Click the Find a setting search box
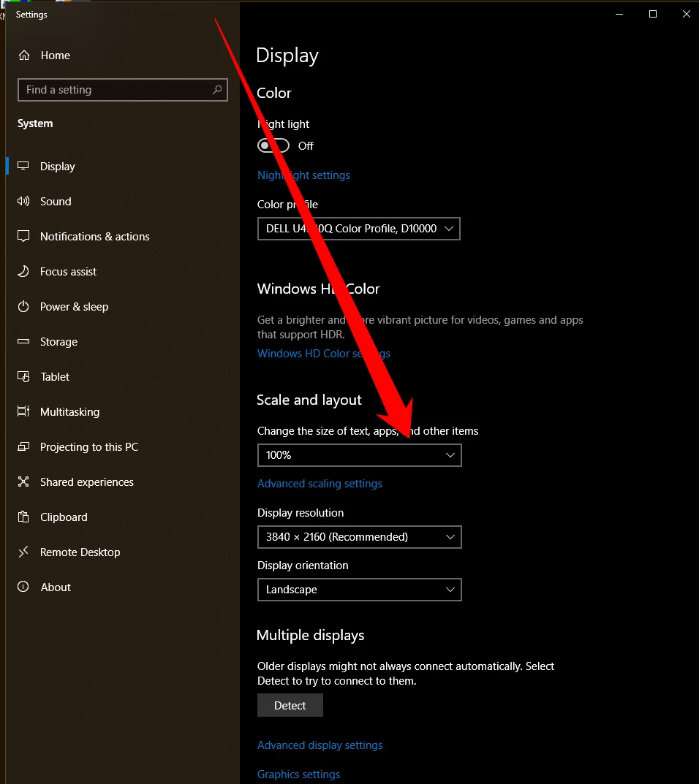699x784 pixels. click(x=123, y=89)
